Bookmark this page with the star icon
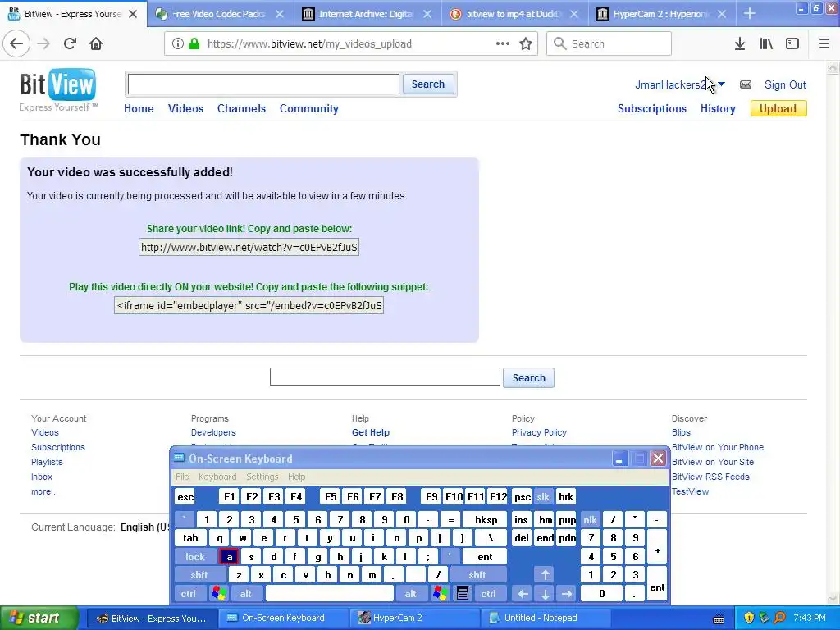 pos(526,44)
